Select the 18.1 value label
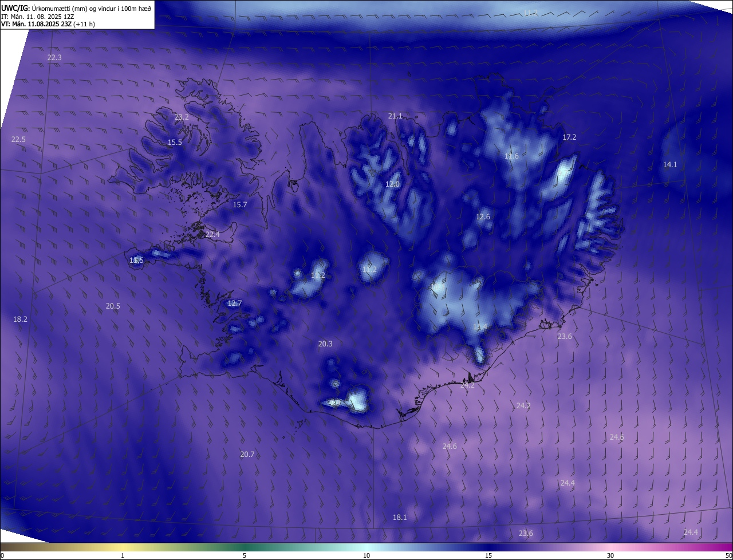This screenshot has height=560, width=733. 400,518
